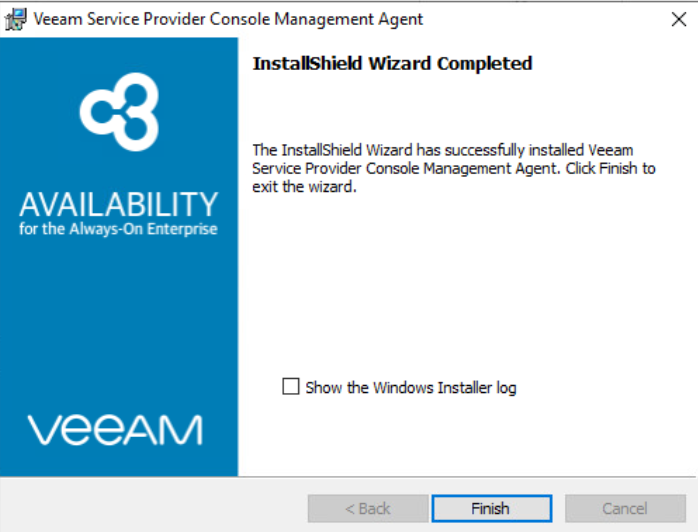Click the Veeam three-circle logo graphic
Screen dimensions: 698x532
119,112
